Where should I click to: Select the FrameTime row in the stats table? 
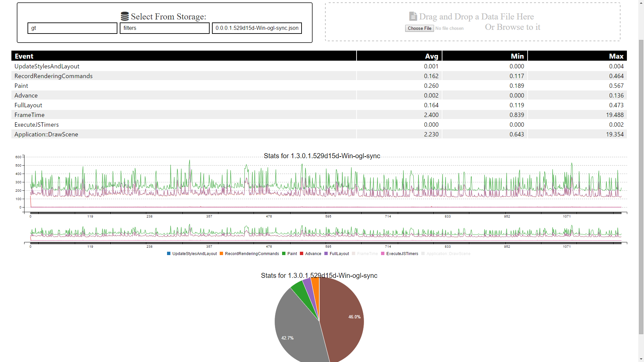134,115
